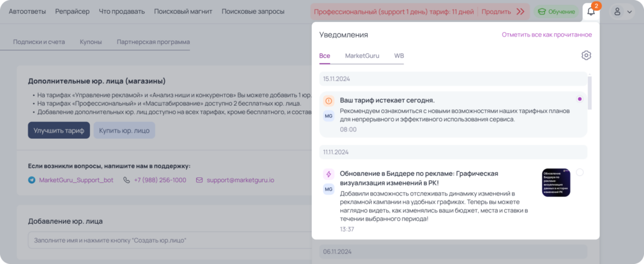Mark the tariff expiry notification as read

(x=579, y=99)
